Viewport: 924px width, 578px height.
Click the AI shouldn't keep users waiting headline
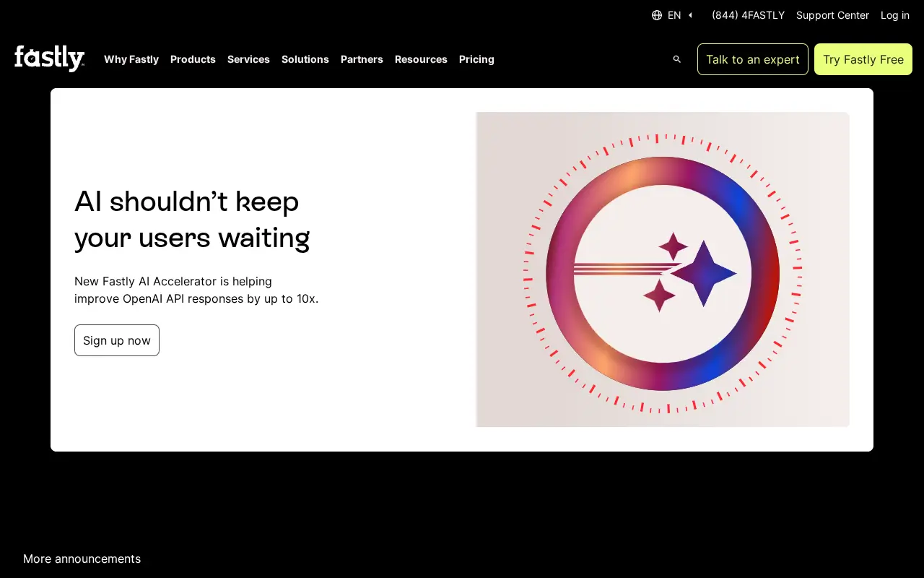[192, 220]
